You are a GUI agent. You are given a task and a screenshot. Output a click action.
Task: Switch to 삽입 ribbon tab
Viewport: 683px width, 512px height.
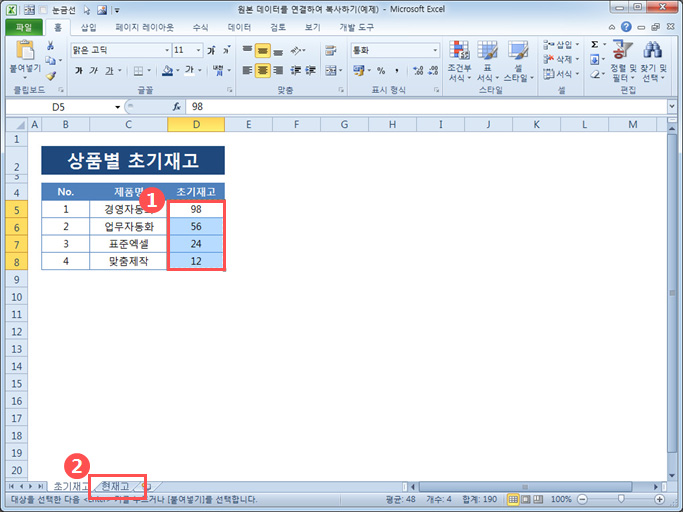point(88,27)
